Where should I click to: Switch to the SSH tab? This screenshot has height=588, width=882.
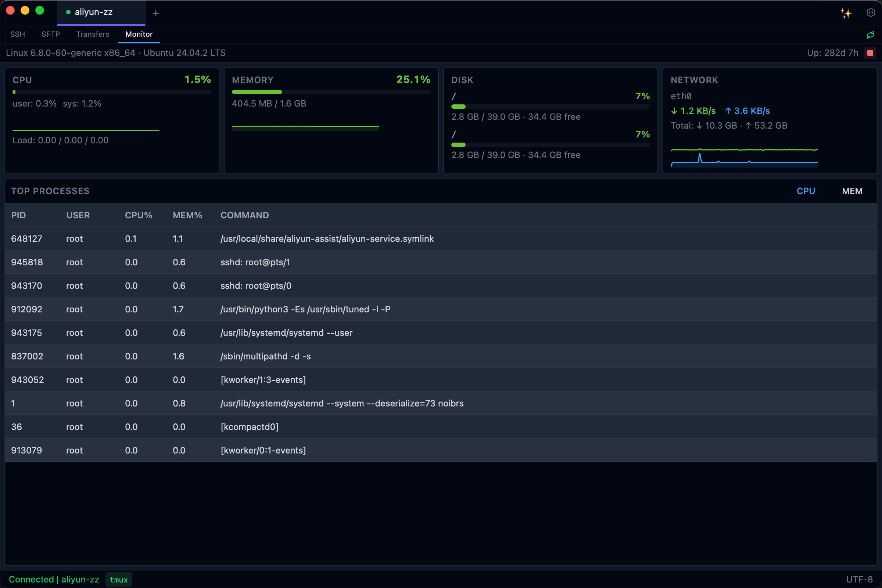coord(18,34)
